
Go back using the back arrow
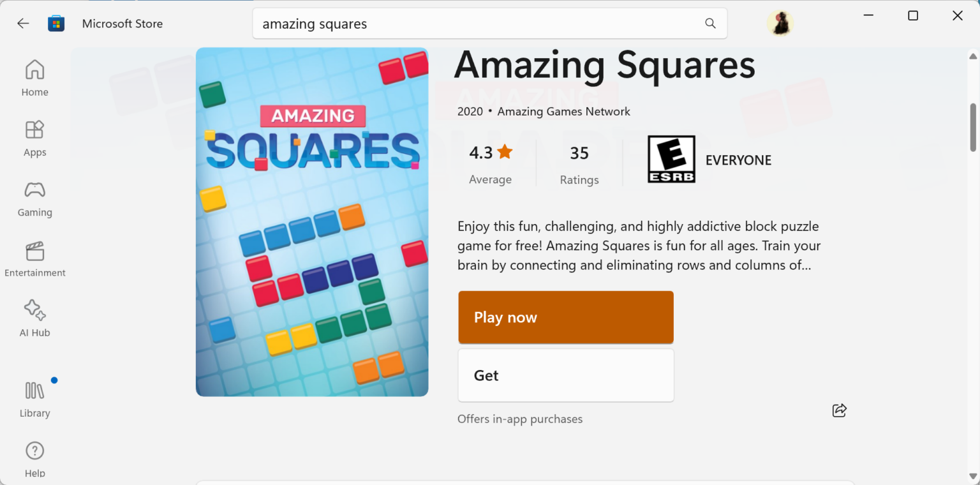point(23,23)
